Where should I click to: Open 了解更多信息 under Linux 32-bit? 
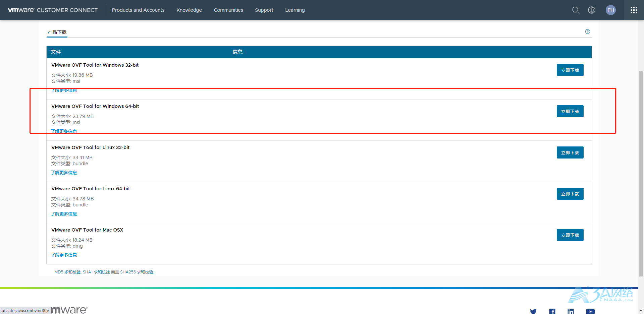pos(64,173)
